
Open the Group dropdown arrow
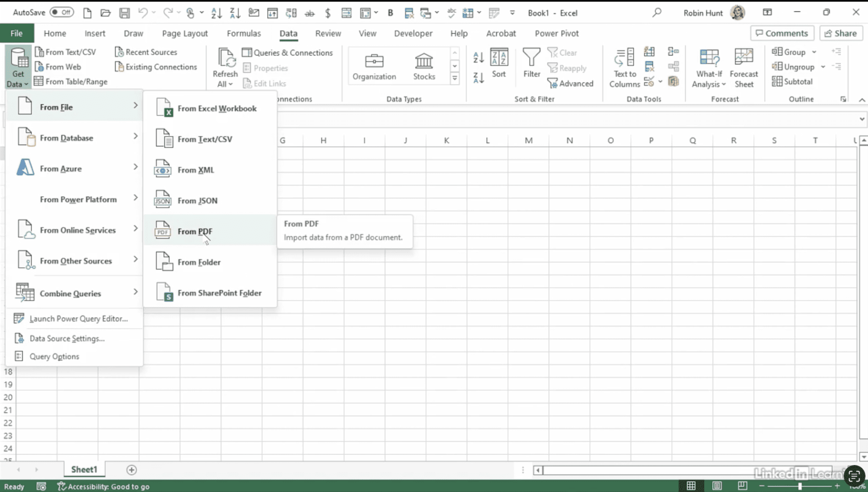tap(814, 52)
